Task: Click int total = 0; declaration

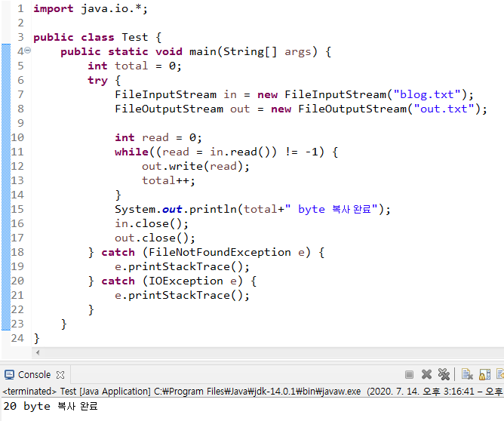Action: click(134, 66)
